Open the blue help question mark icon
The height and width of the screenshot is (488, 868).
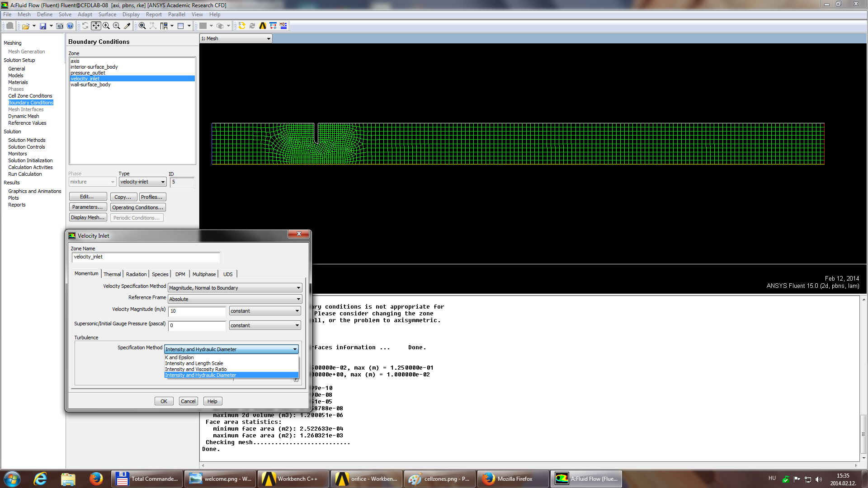70,26
